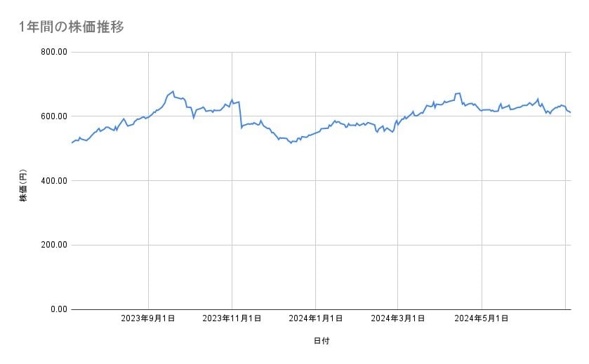589x364 pixels.
Task: Click the chart title 1年間の株価推移
Action: coord(72,27)
